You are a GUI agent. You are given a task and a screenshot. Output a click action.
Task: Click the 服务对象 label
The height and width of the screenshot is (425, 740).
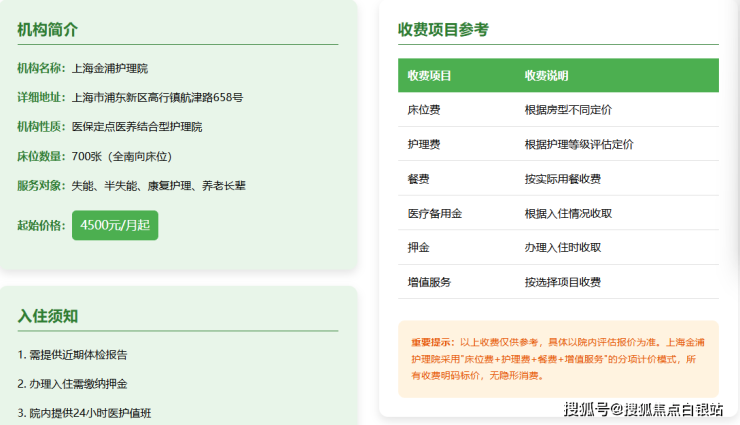click(x=41, y=185)
